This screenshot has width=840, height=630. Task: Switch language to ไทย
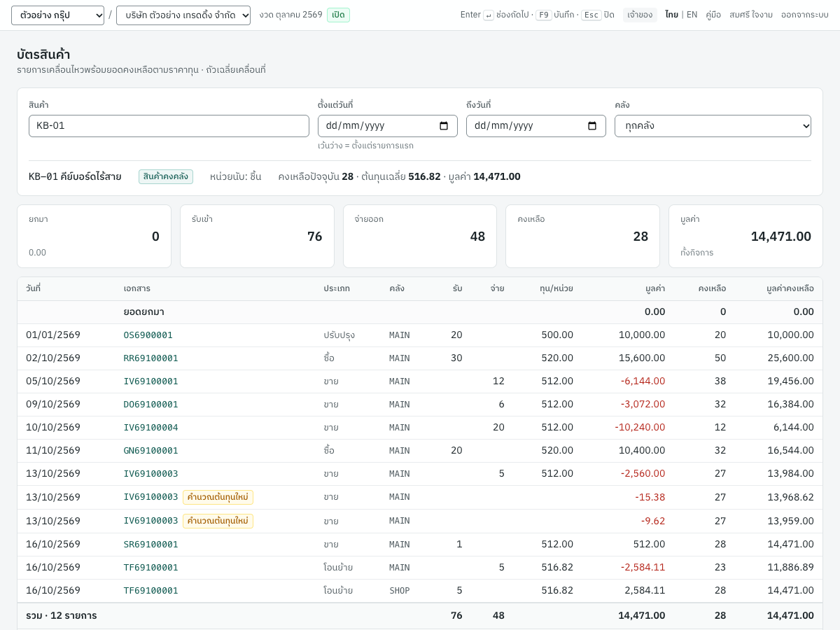click(x=671, y=15)
